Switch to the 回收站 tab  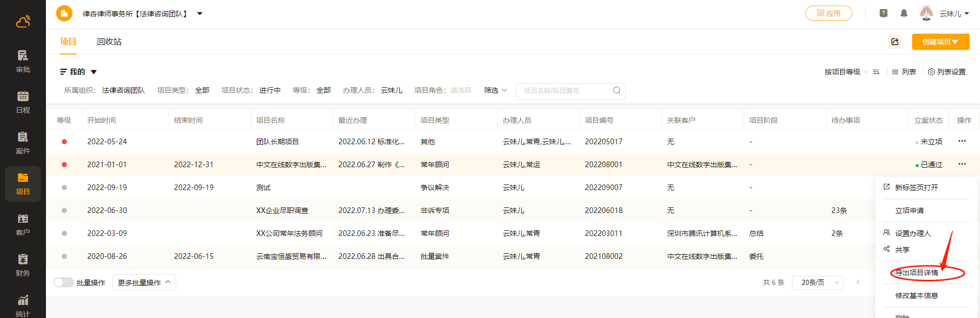[x=109, y=42]
